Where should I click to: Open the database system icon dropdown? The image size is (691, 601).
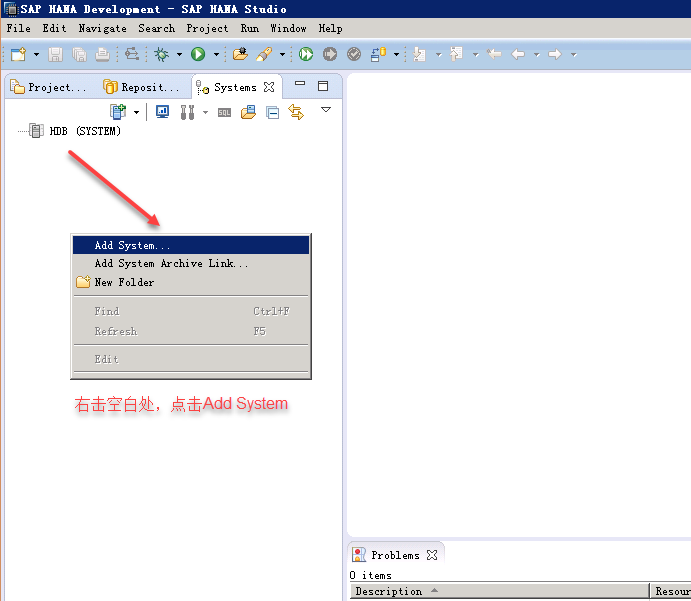pos(396,55)
